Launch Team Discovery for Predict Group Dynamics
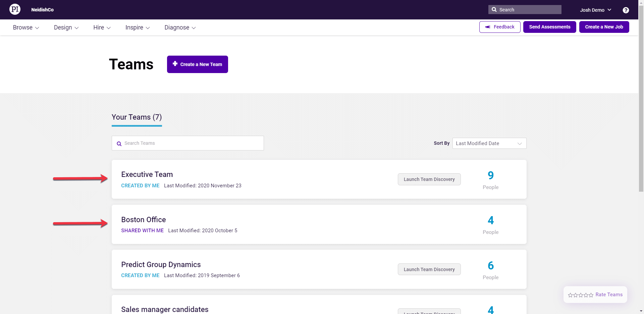Image resolution: width=644 pixels, height=314 pixels. 429,269
